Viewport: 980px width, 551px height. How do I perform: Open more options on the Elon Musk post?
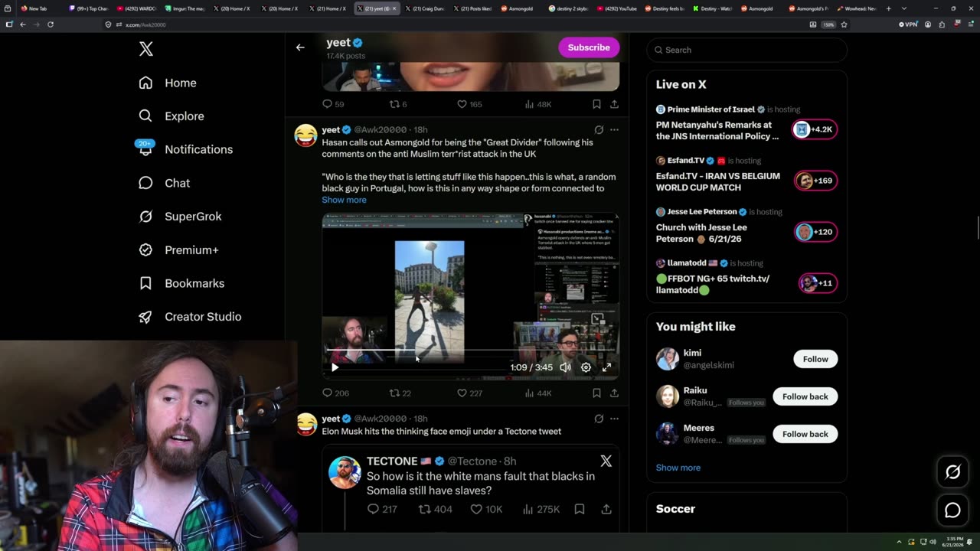coord(614,419)
